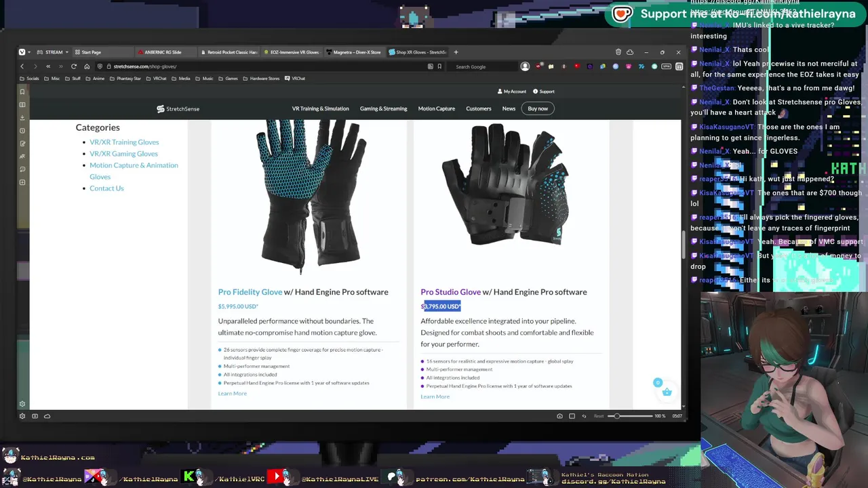The width and height of the screenshot is (868, 488).
Task: Open Gaming & Streaming menu
Action: tap(383, 108)
